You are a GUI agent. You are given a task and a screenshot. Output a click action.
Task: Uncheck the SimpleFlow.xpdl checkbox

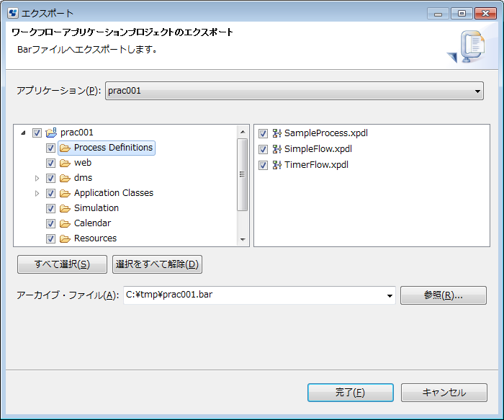264,149
